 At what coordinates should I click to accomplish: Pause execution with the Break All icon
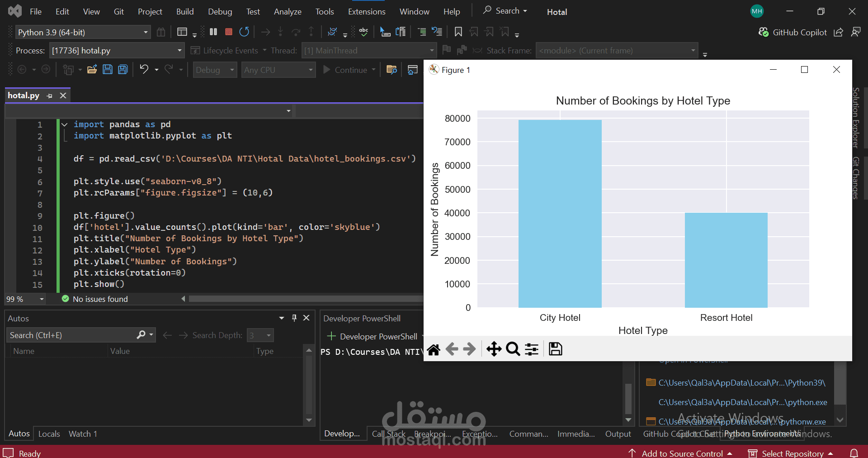coord(213,32)
